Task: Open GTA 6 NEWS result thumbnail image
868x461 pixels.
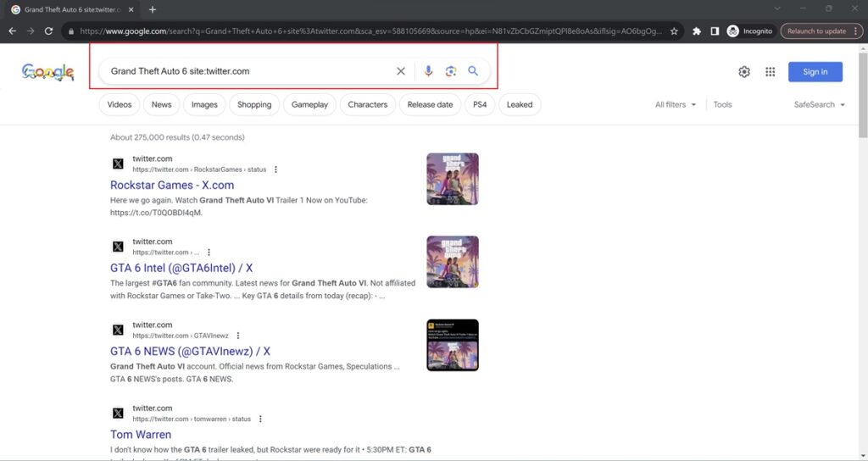Action: click(453, 345)
